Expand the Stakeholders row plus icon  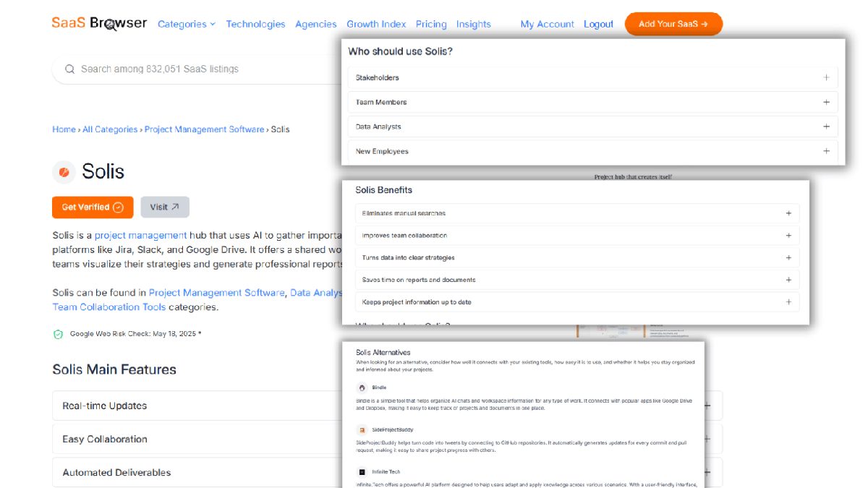pos(826,77)
